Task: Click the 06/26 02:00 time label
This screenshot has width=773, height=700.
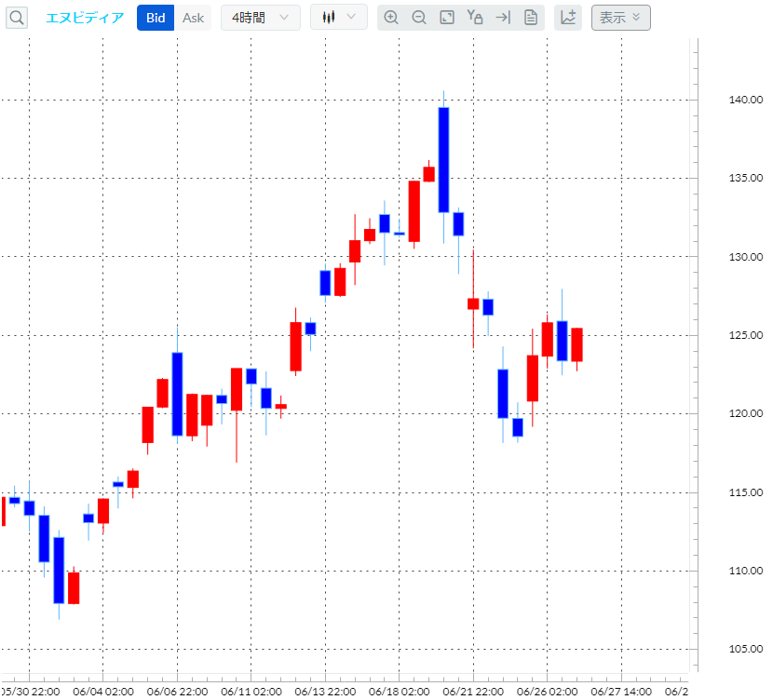Action: click(x=548, y=692)
